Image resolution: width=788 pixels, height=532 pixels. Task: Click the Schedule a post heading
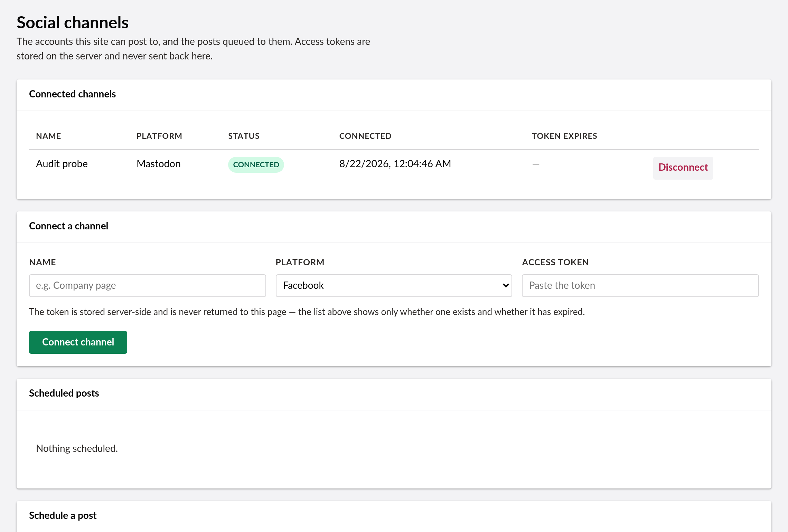(x=63, y=515)
